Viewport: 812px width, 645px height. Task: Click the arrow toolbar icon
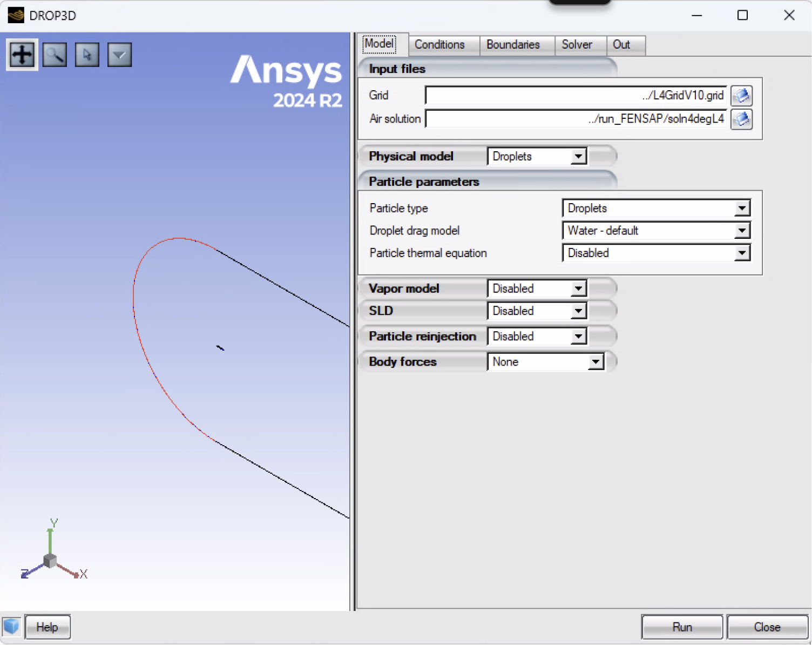pos(119,54)
